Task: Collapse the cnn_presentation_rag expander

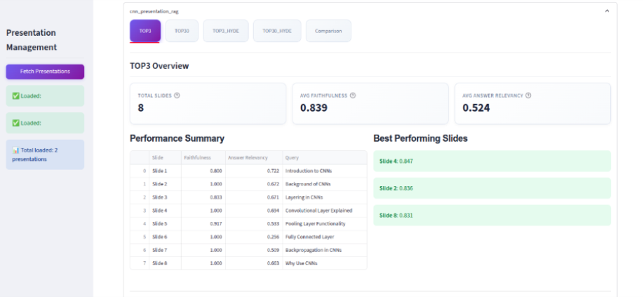Action: 607,11
